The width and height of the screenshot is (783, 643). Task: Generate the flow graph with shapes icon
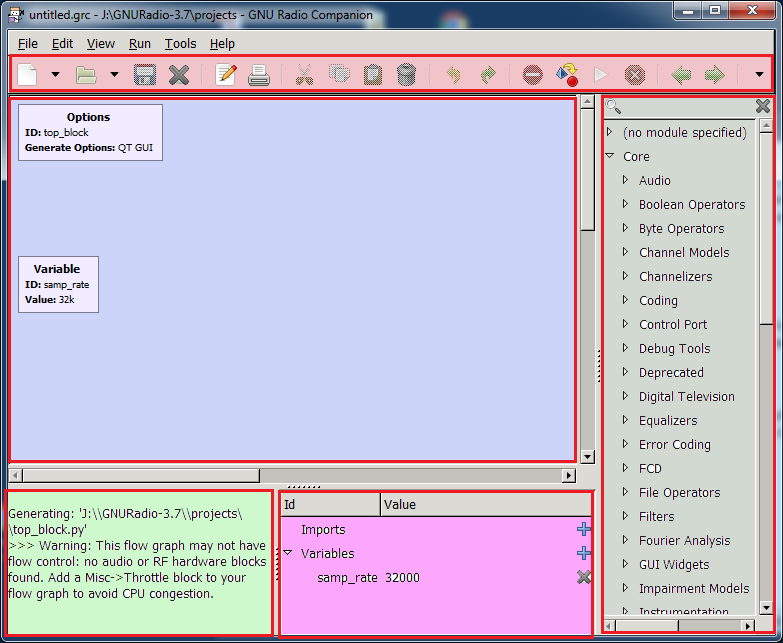coord(567,74)
